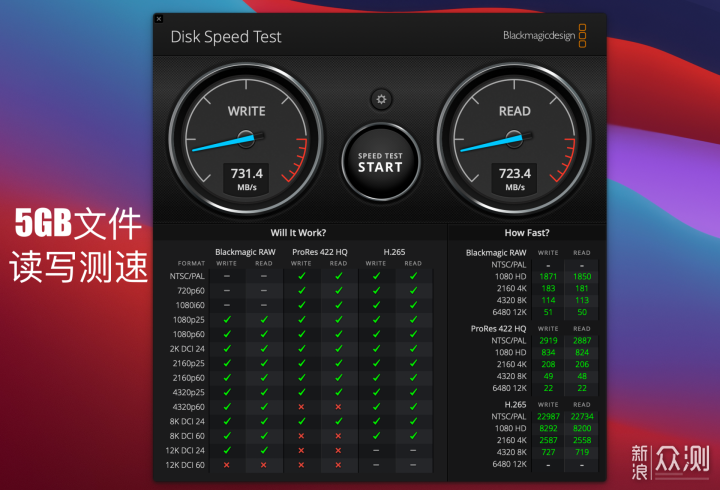This screenshot has height=490, width=720.
Task: Click Blackmagic RAW 4320 8K read value 113
Action: pos(582,300)
